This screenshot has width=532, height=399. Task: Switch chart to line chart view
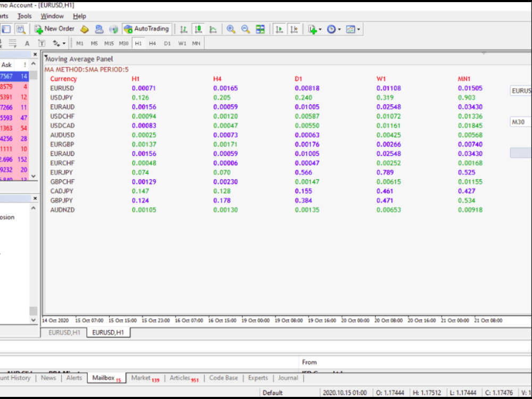pyautogui.click(x=212, y=29)
